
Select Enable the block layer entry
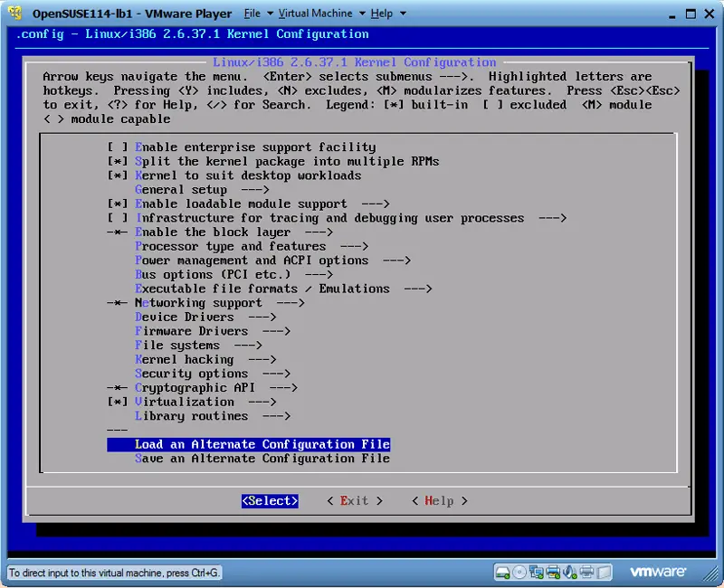220,232
